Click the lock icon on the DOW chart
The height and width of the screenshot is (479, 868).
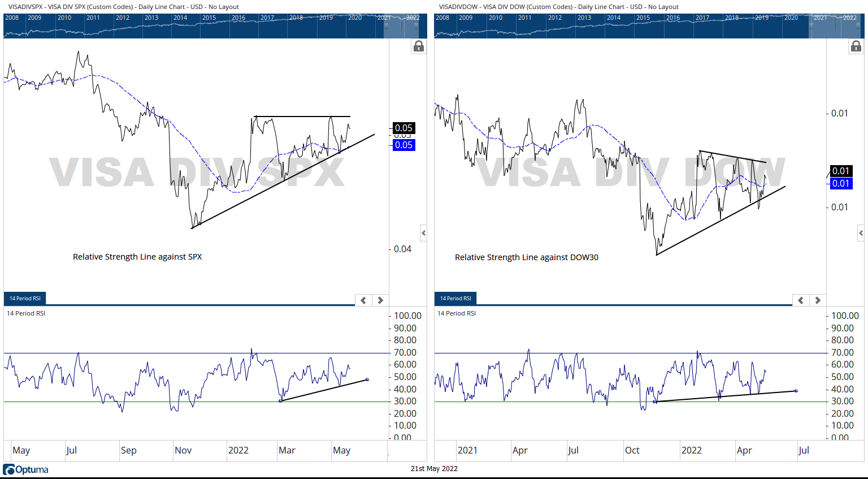856,46
